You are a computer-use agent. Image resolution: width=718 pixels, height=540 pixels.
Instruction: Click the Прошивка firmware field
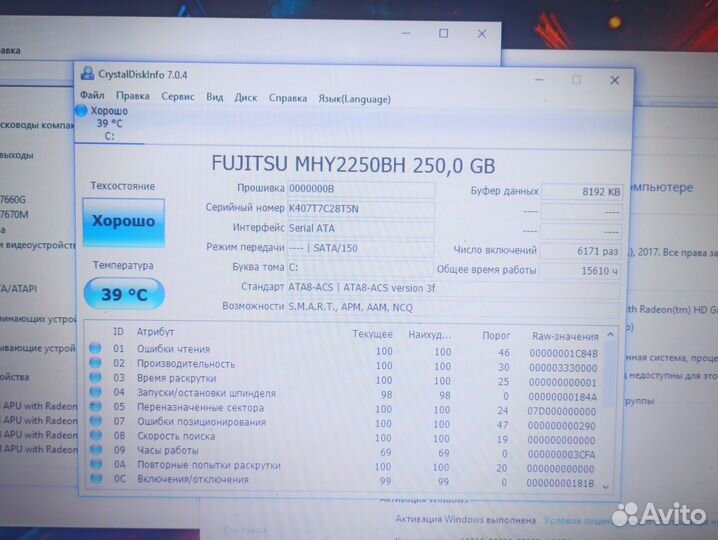(361, 189)
